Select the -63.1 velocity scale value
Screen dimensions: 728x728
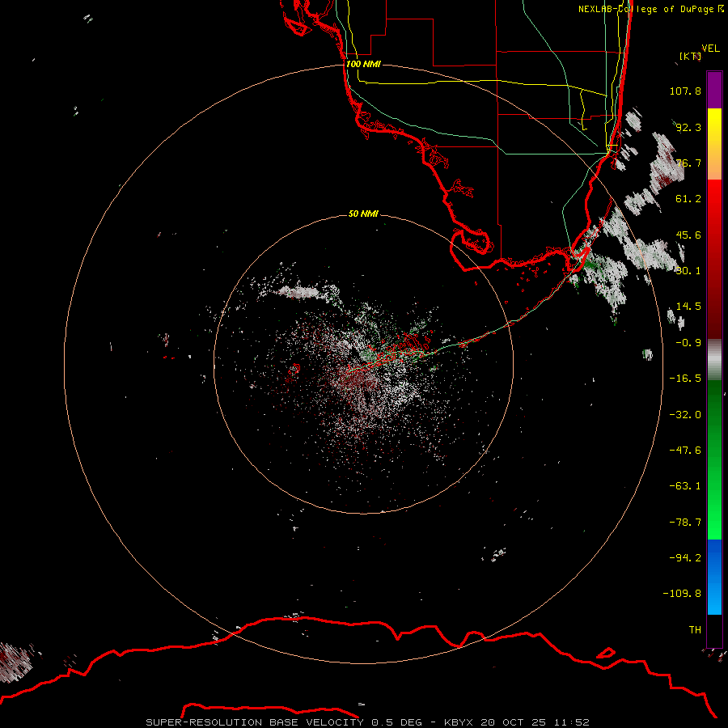tap(685, 486)
